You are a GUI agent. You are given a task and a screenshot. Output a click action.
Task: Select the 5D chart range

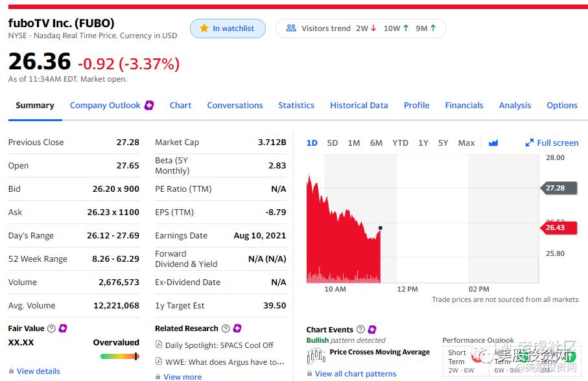coord(333,143)
